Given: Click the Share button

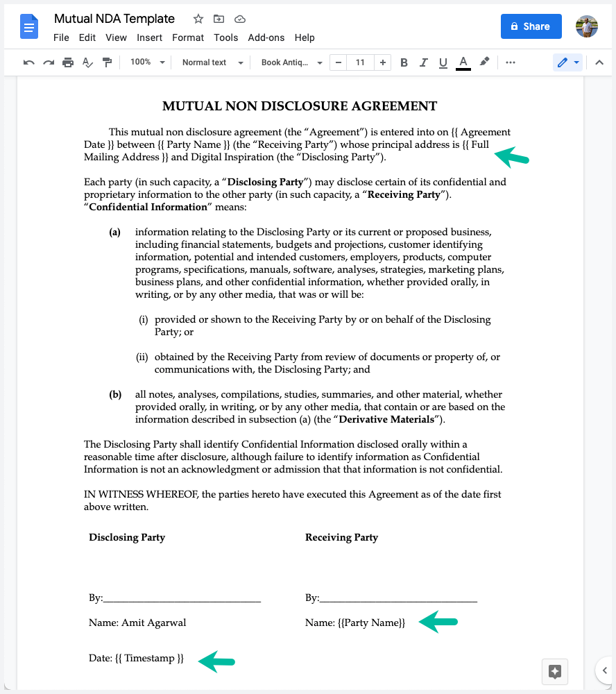Looking at the screenshot, I should 531,26.
